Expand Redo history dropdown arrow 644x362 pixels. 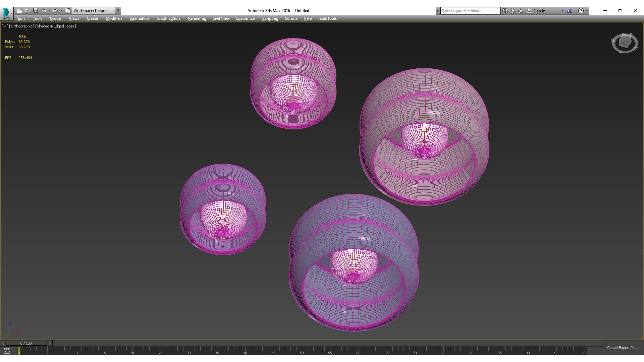click(61, 11)
